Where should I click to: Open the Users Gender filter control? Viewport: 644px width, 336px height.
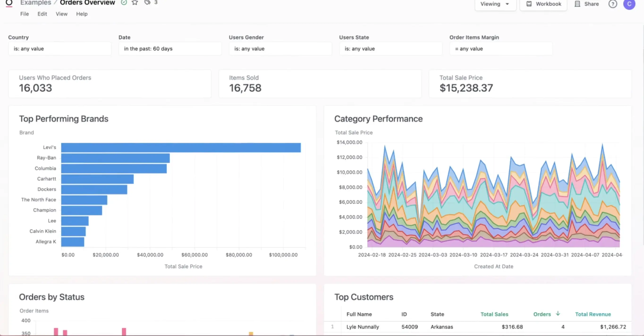280,48
